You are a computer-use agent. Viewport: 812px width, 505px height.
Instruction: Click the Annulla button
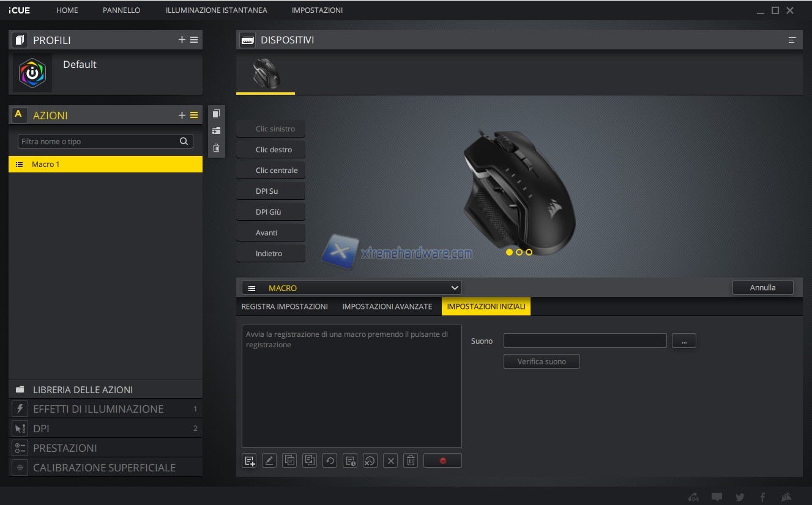762,287
